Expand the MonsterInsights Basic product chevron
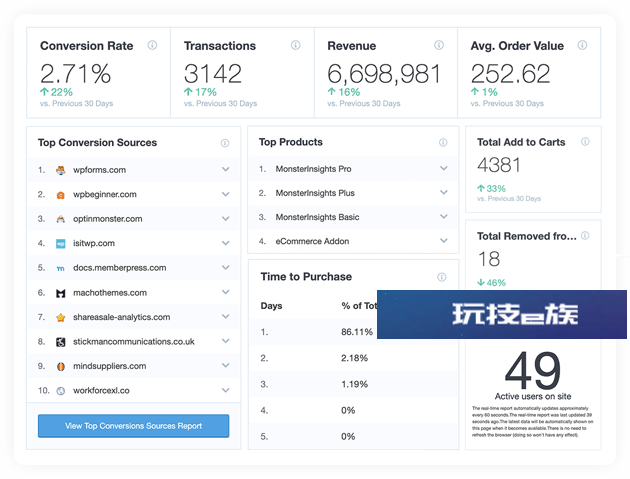 444,216
